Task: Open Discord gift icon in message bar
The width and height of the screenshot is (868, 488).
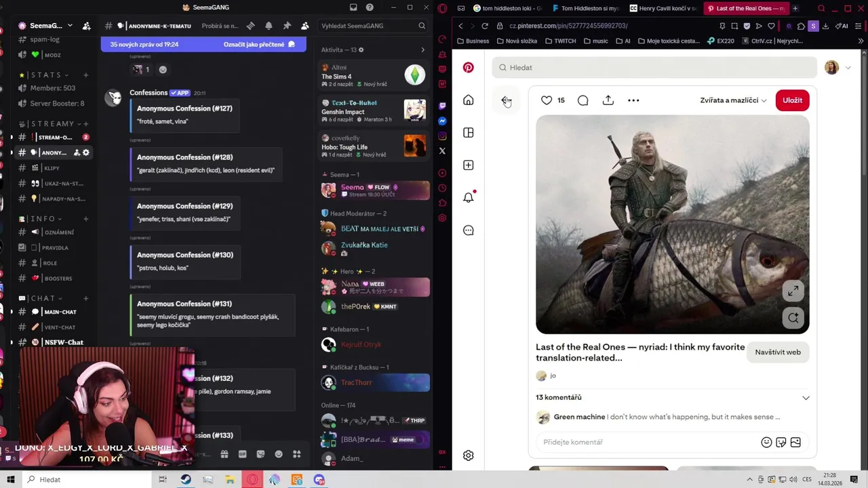Action: (x=224, y=454)
